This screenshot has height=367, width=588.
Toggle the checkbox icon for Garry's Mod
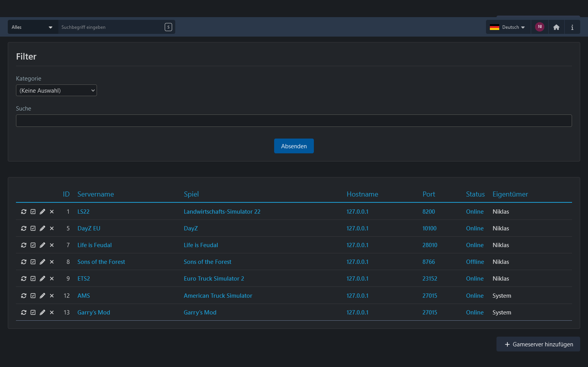click(33, 313)
